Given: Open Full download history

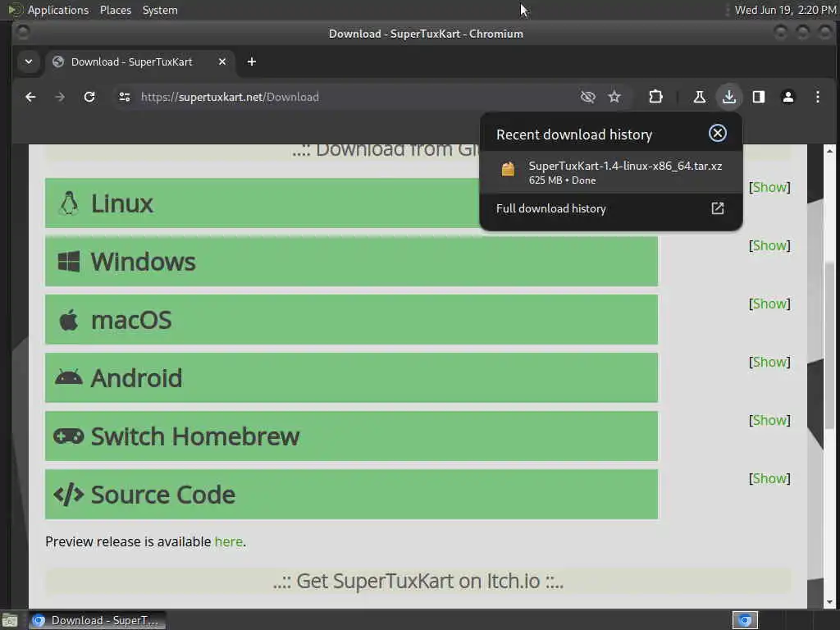Looking at the screenshot, I should 610,209.
